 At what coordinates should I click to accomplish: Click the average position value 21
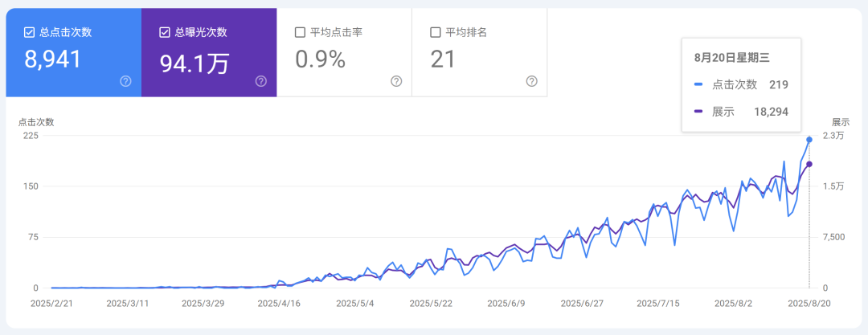pyautogui.click(x=443, y=59)
